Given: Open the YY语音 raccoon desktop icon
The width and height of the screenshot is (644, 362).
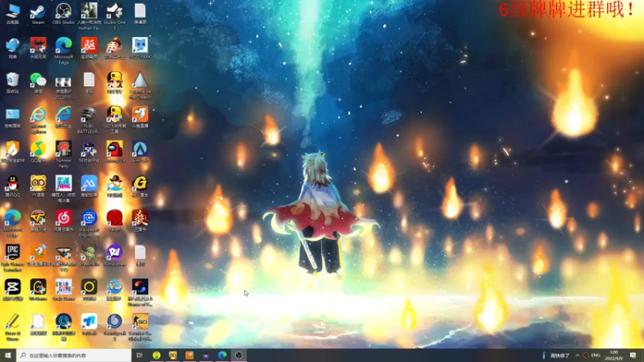Looking at the screenshot, I should (38, 187).
